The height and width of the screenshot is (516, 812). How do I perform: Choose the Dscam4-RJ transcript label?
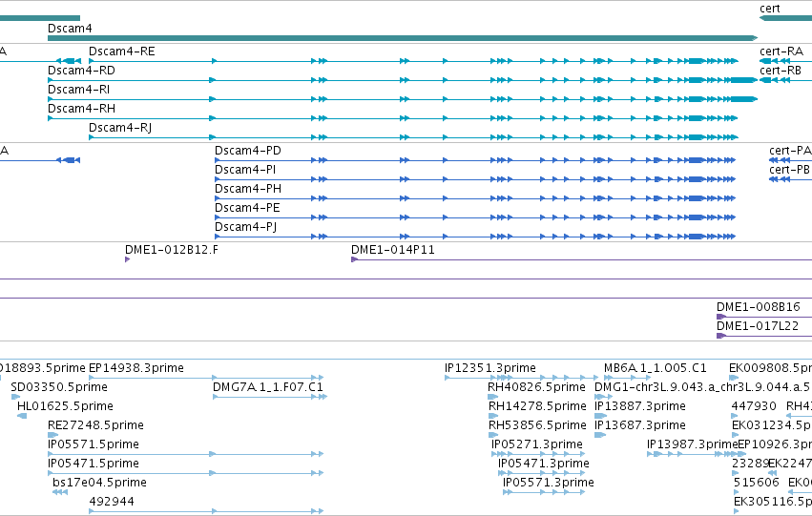[x=120, y=128]
